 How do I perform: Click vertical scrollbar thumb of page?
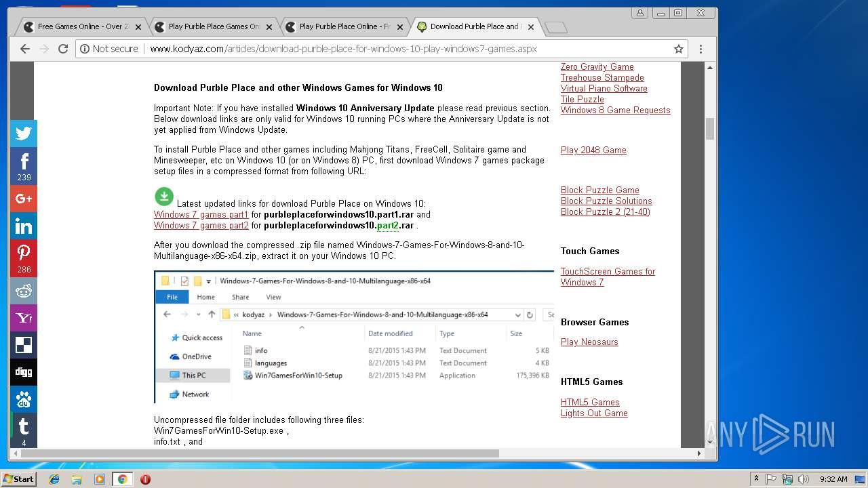710,129
